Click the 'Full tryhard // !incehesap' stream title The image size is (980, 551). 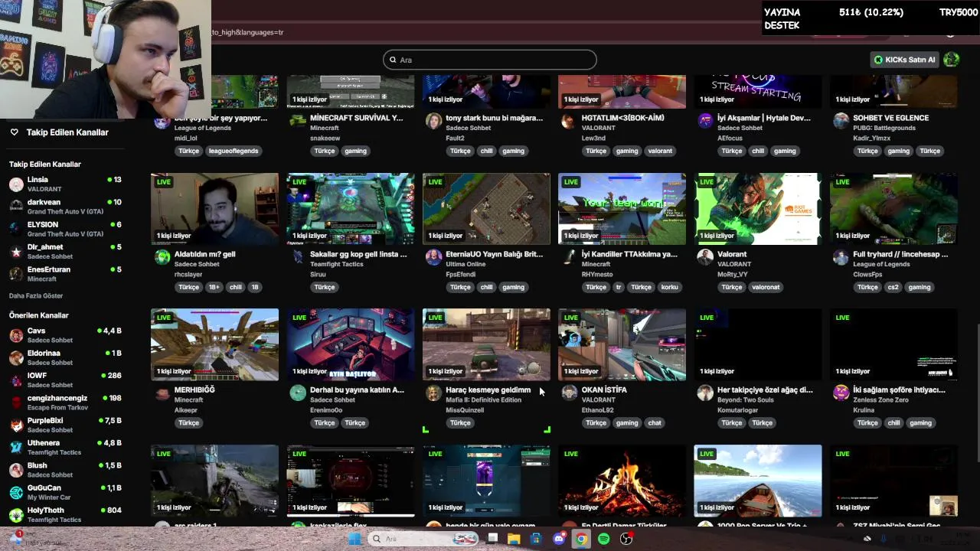click(x=900, y=254)
